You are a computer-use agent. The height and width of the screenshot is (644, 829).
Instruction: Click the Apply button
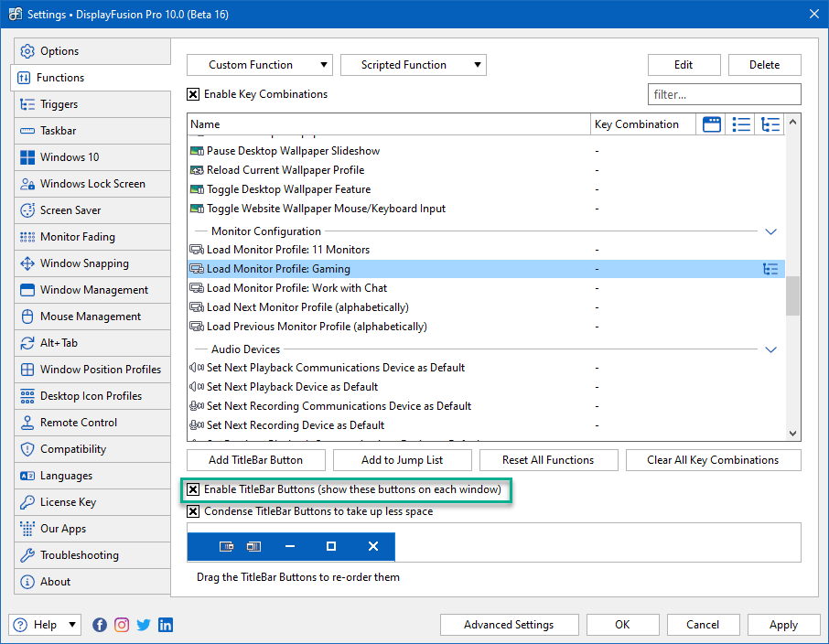pos(783,625)
